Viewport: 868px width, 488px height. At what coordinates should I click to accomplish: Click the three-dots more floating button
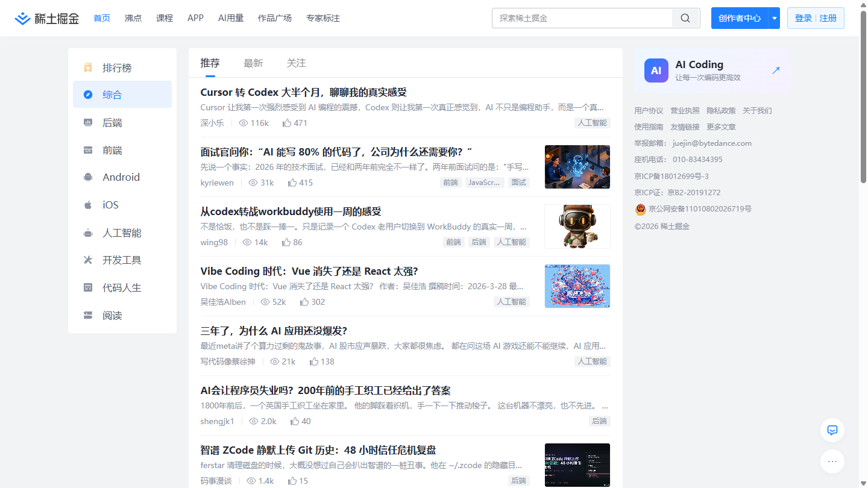pos(832,461)
